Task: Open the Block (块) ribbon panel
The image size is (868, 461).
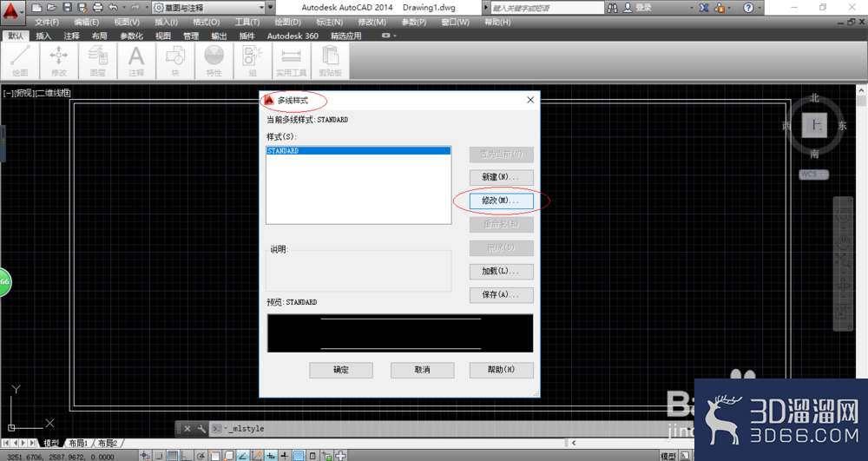Action: (175, 61)
